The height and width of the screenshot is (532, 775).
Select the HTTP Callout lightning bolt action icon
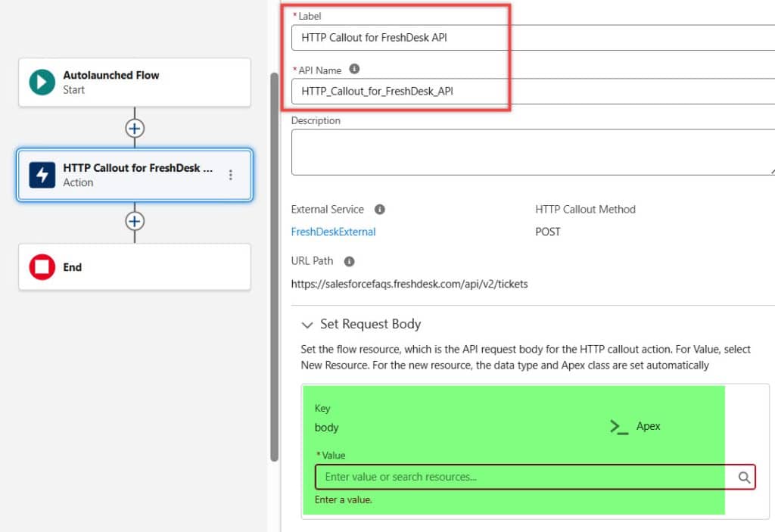42,175
